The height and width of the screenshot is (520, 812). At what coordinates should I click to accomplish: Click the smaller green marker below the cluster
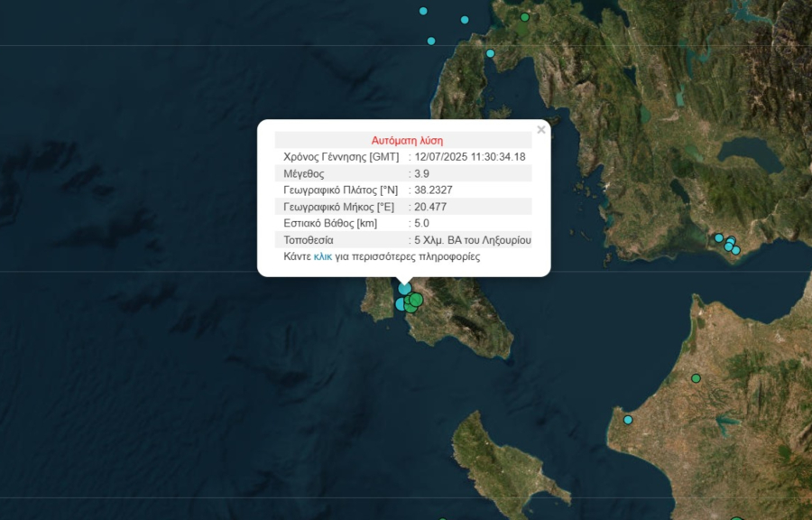tap(410, 307)
